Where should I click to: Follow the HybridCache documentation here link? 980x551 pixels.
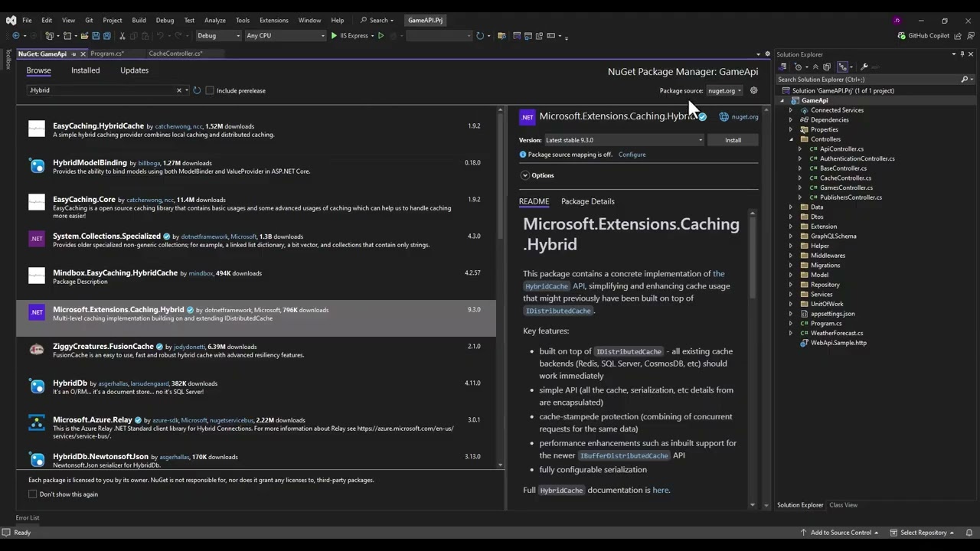661,491
